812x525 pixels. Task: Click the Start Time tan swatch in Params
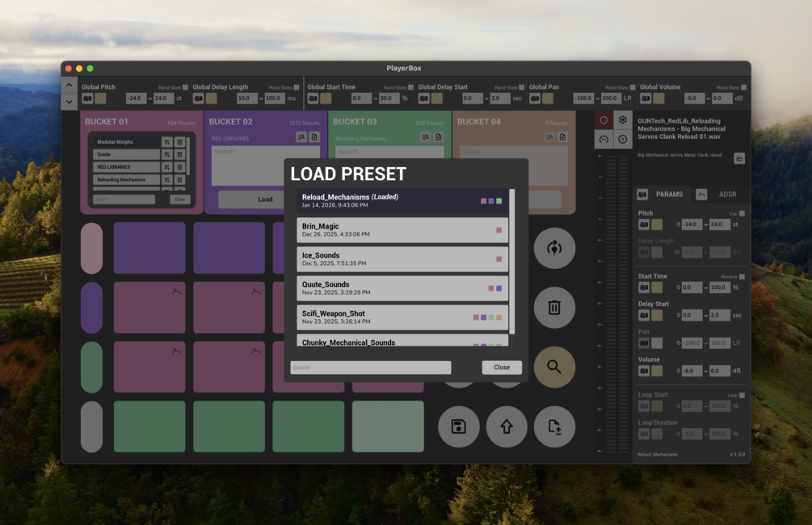(657, 288)
